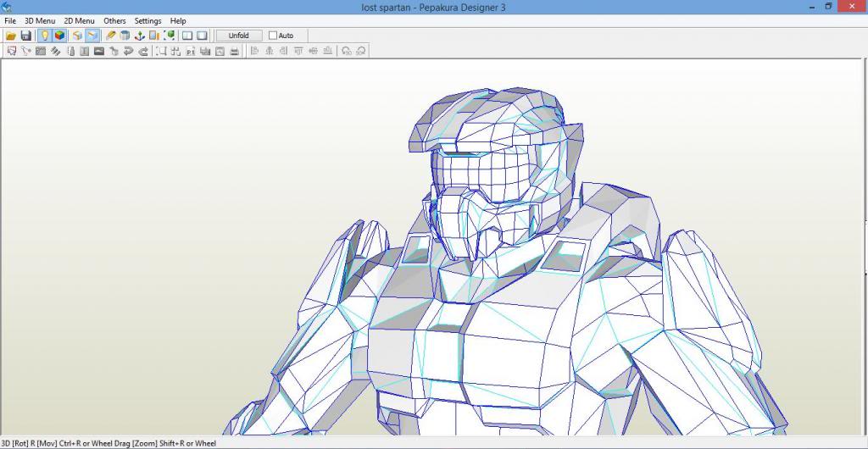Click the printer icon

pyautogui.click(x=234, y=51)
